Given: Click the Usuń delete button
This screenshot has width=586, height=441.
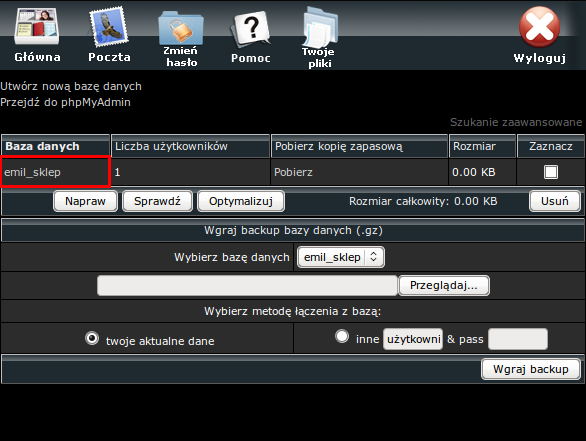Looking at the screenshot, I should 555,201.
